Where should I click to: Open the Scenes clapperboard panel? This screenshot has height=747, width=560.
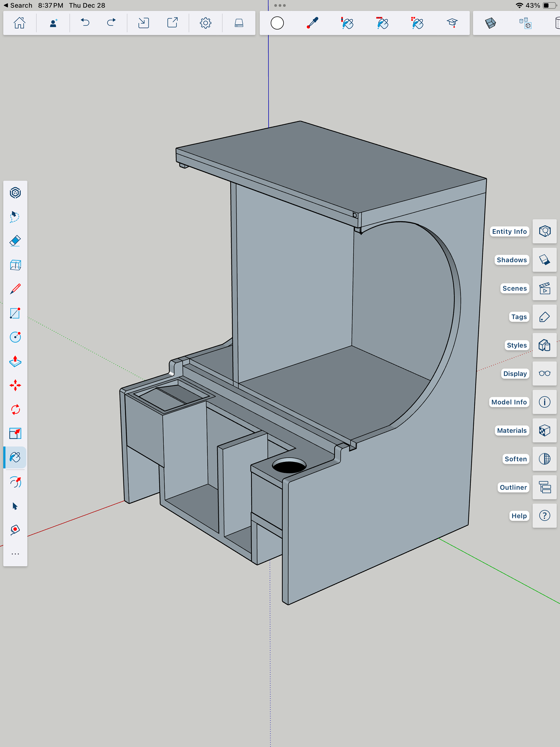click(544, 288)
